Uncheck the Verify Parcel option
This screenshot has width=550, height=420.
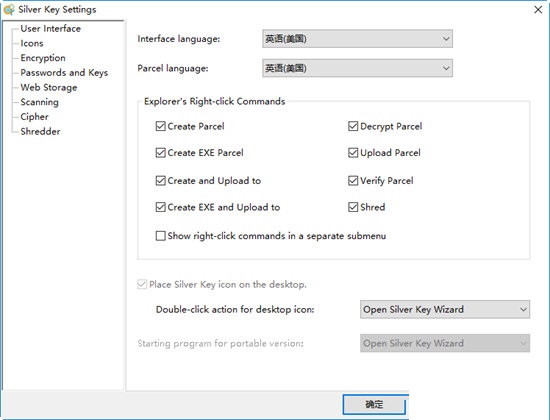(x=353, y=180)
